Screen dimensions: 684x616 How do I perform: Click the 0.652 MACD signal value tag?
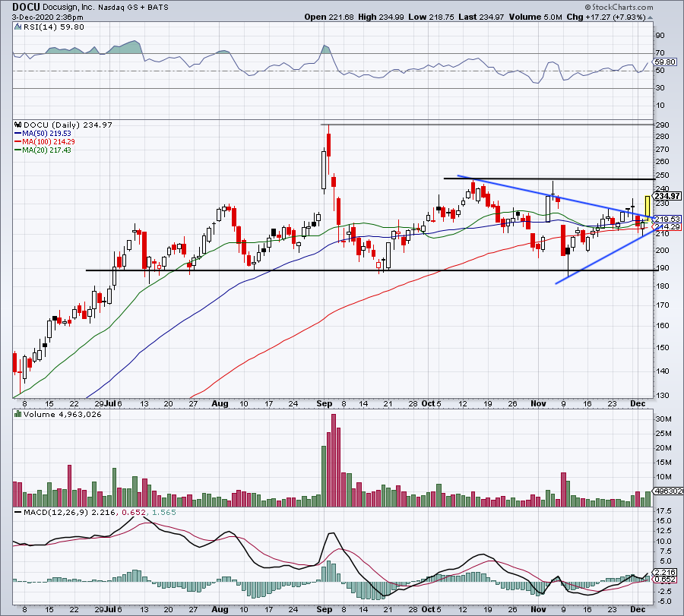pyautogui.click(x=665, y=580)
